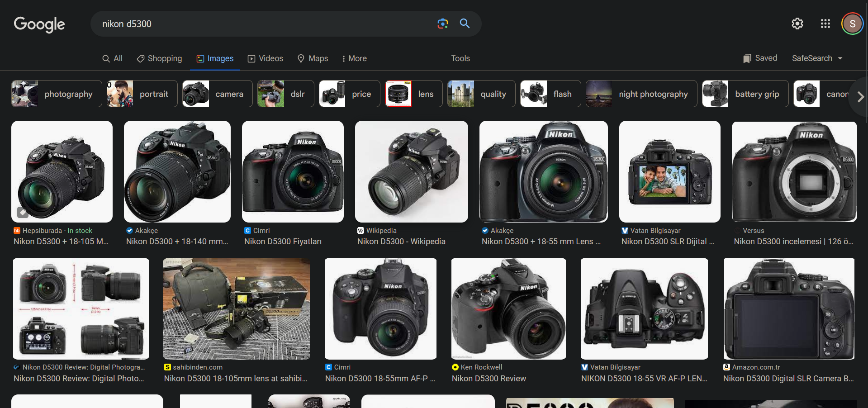Open the Nikon D5300 - Wikipedia link
Image resolution: width=868 pixels, height=408 pixels.
(x=401, y=242)
